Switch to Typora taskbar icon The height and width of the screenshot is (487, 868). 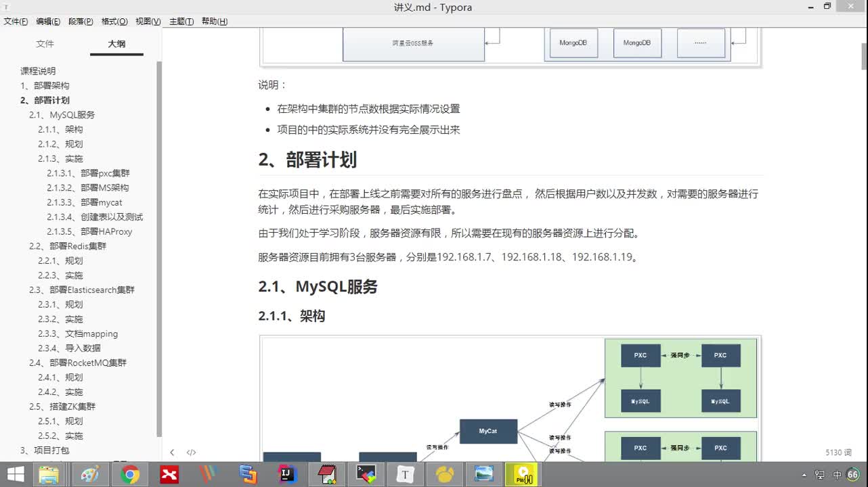pos(405,475)
